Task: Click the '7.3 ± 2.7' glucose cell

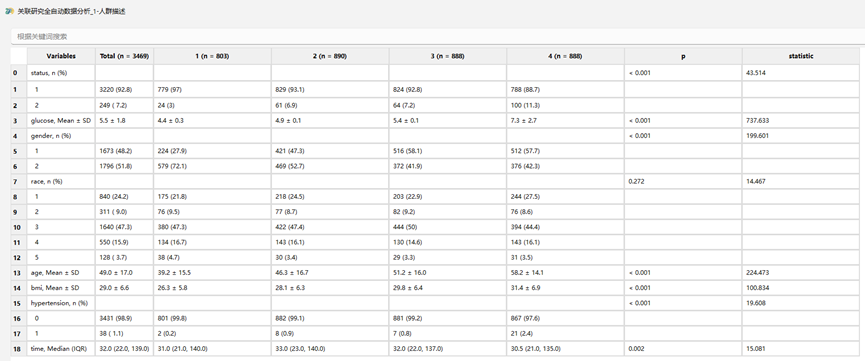Action: click(x=565, y=120)
